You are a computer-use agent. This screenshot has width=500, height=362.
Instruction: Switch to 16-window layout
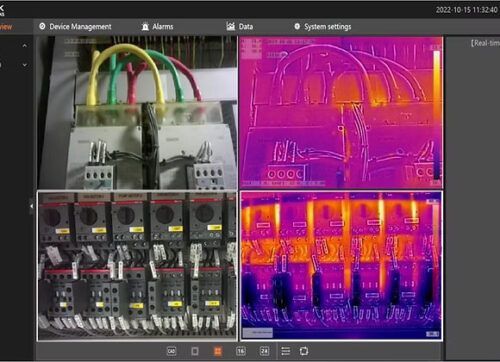pos(241,351)
